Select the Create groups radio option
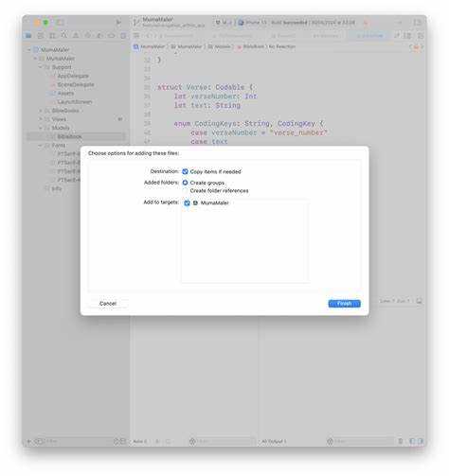449x476 pixels. point(186,183)
